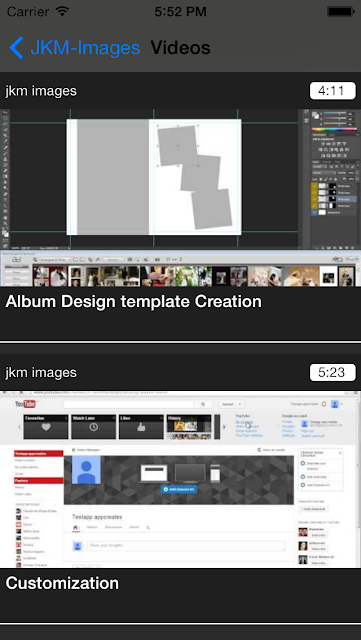Tap the Photoshop color sliders panel
The height and width of the screenshot is (640, 361).
(x=333, y=119)
